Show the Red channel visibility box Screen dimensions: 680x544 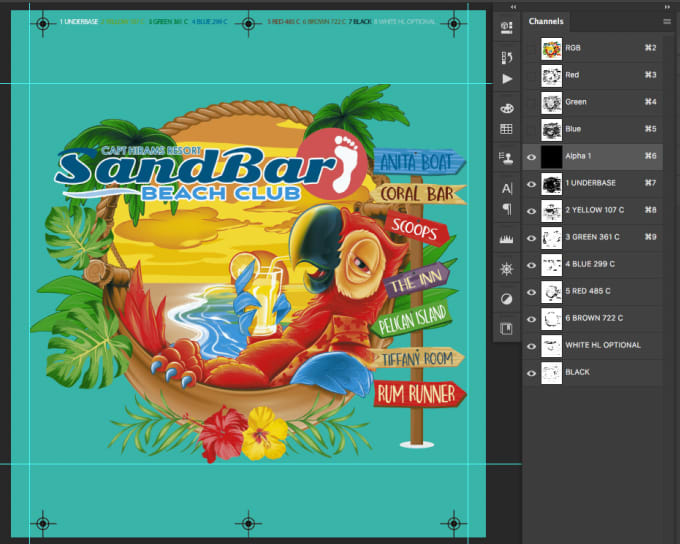(531, 75)
